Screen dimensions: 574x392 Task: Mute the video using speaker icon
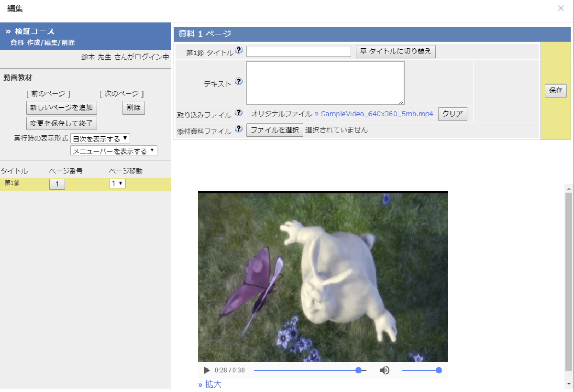coord(384,370)
